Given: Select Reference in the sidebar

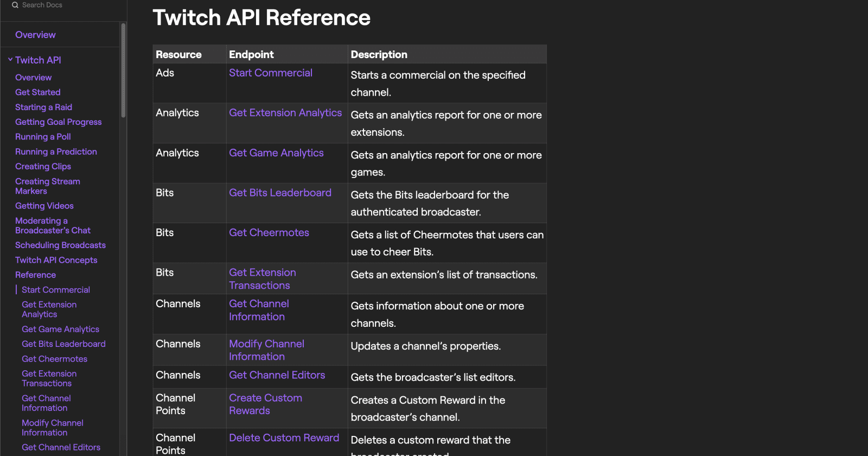Looking at the screenshot, I should (35, 275).
